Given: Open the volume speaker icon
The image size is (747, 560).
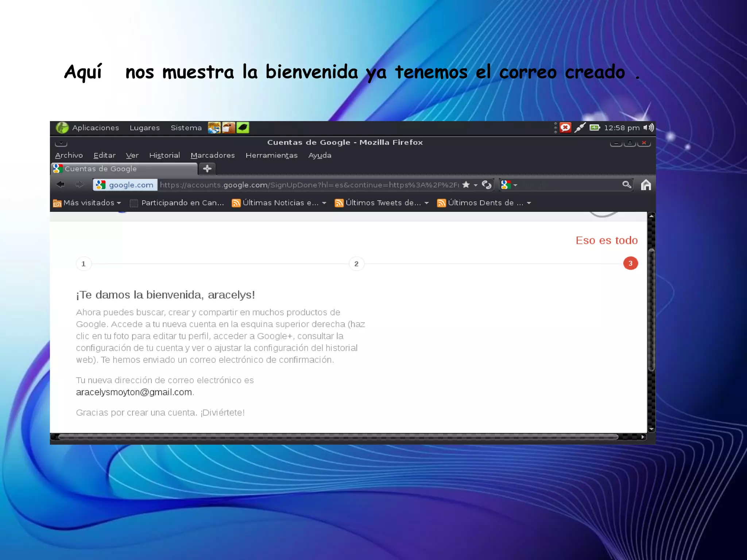Looking at the screenshot, I should pyautogui.click(x=649, y=128).
